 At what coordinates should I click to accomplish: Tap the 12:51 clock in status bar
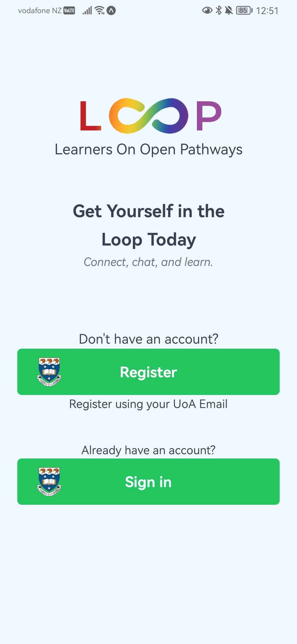point(267,11)
